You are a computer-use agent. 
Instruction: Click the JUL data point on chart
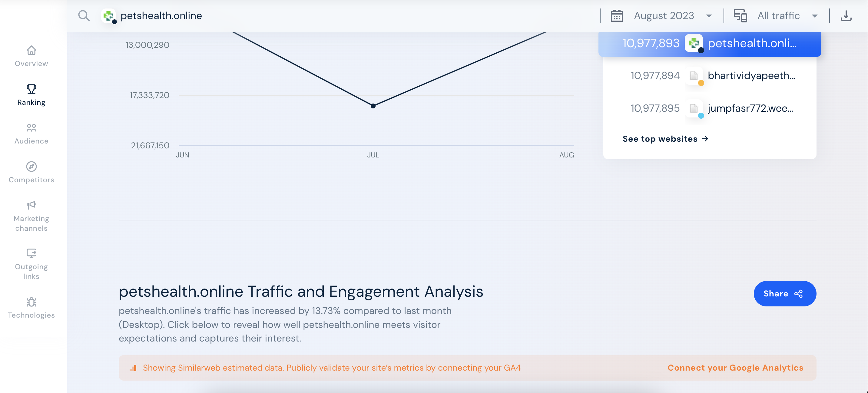point(373,106)
